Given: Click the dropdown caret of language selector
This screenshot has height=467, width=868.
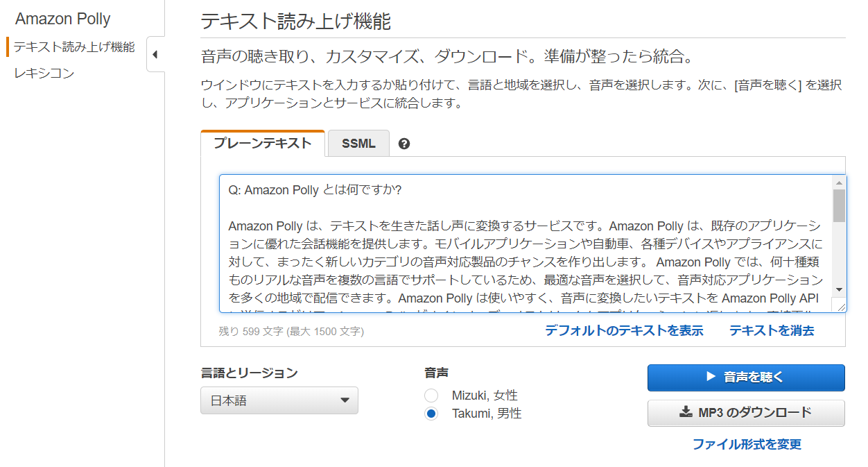Looking at the screenshot, I should pyautogui.click(x=345, y=400).
